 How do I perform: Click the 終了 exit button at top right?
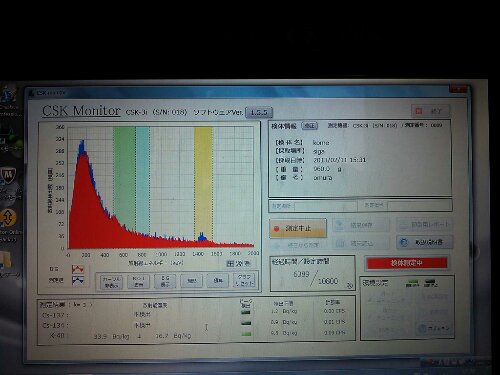430,111
